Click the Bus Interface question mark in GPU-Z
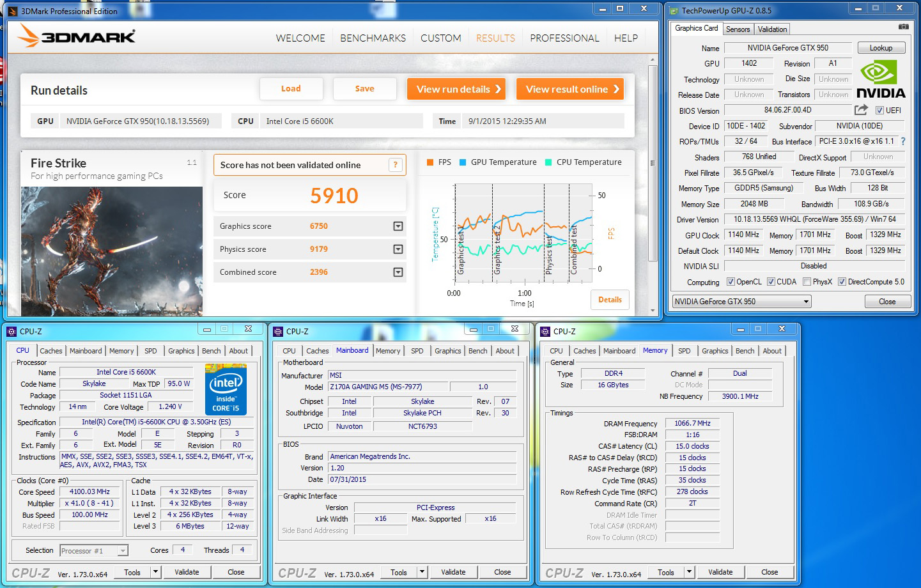 (903, 141)
